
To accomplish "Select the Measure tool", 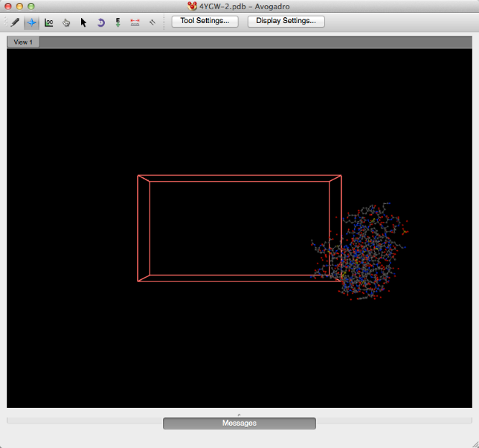I will point(135,22).
